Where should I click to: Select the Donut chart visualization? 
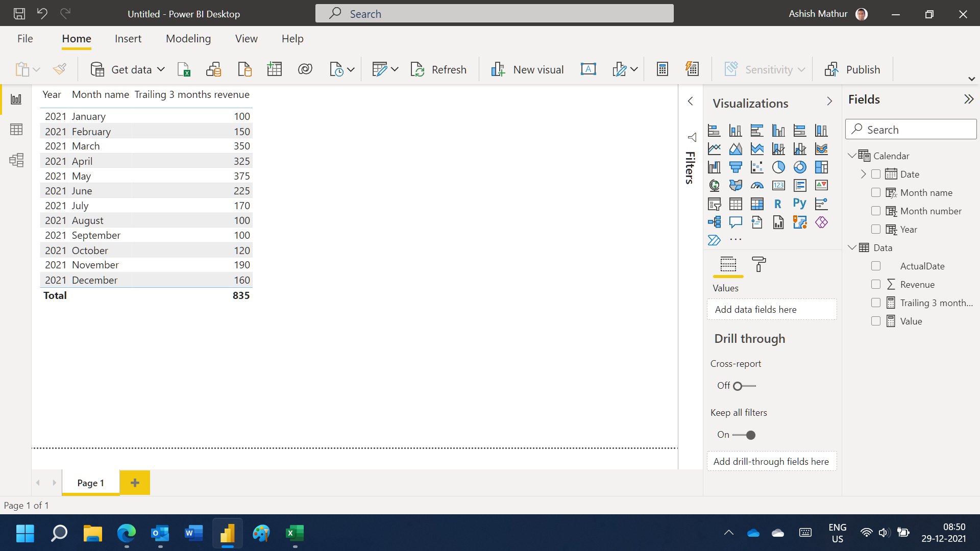click(x=800, y=167)
